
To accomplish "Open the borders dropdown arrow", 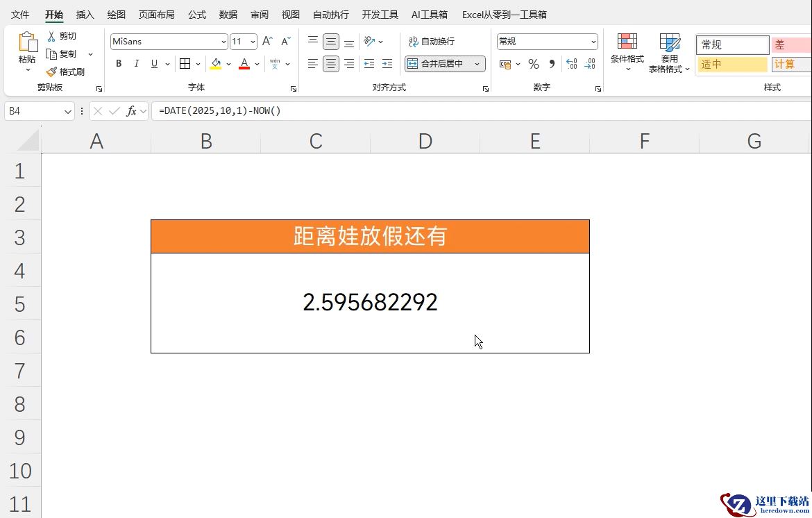I will point(198,64).
